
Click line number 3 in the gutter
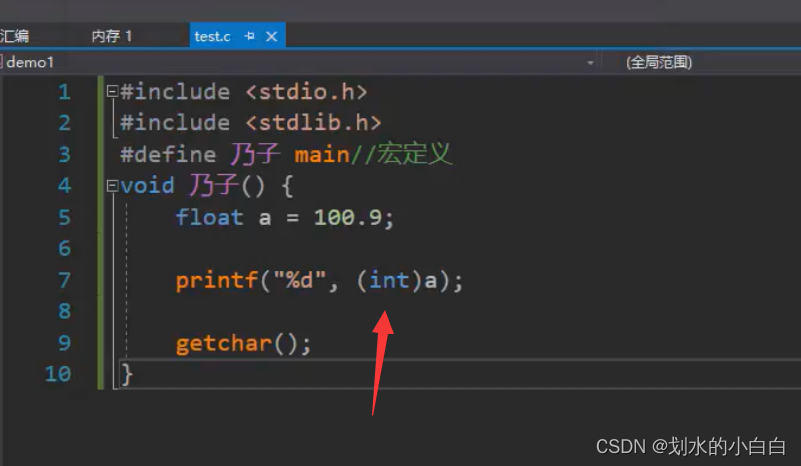coord(64,154)
